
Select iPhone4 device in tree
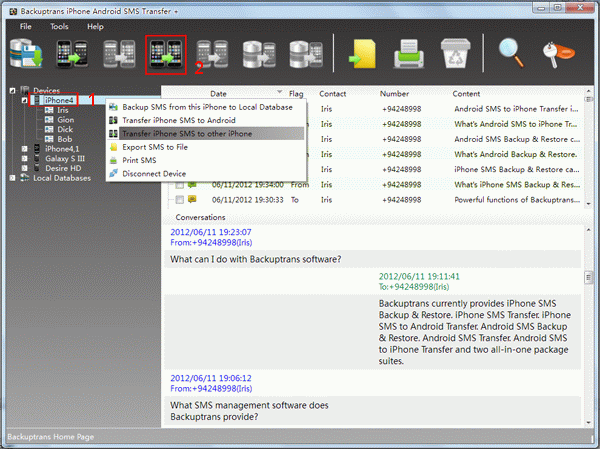click(59, 100)
